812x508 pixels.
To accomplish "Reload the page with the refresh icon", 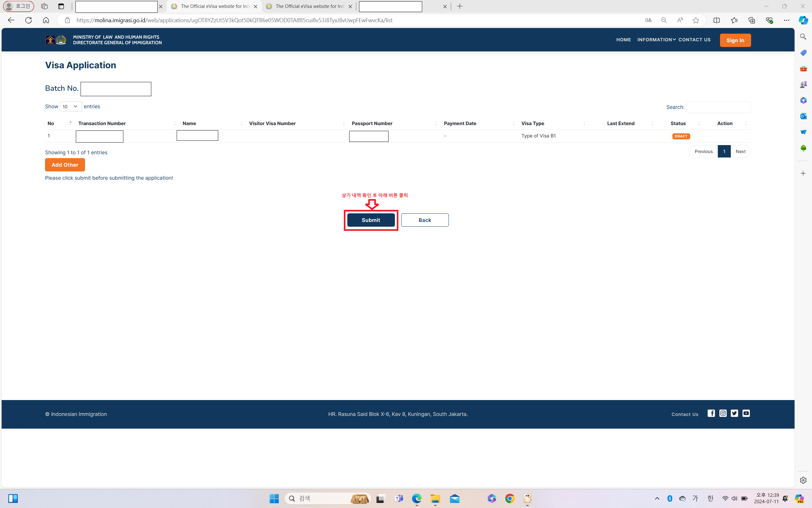I will pos(29,20).
